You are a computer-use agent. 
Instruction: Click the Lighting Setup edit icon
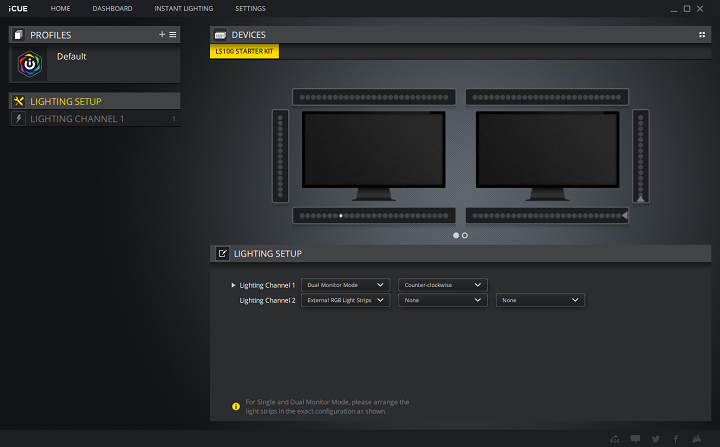click(x=222, y=254)
